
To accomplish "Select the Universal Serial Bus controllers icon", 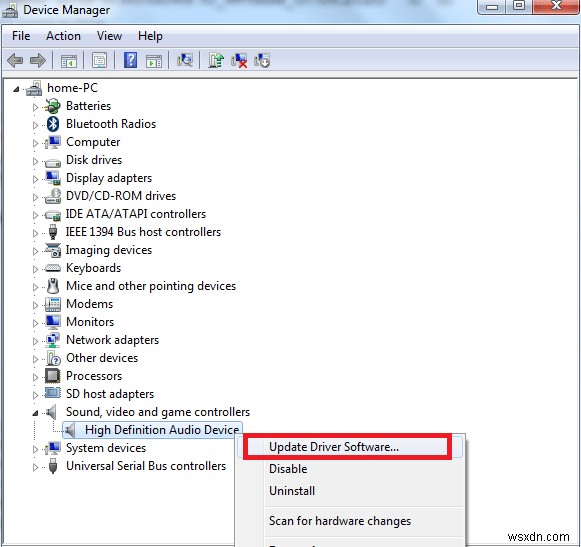I will (x=53, y=466).
